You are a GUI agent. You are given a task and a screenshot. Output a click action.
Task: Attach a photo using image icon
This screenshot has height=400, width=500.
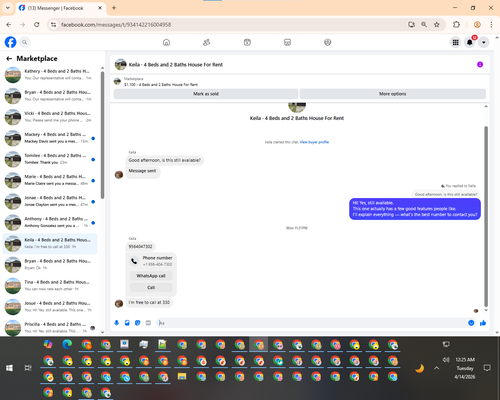pos(127,323)
